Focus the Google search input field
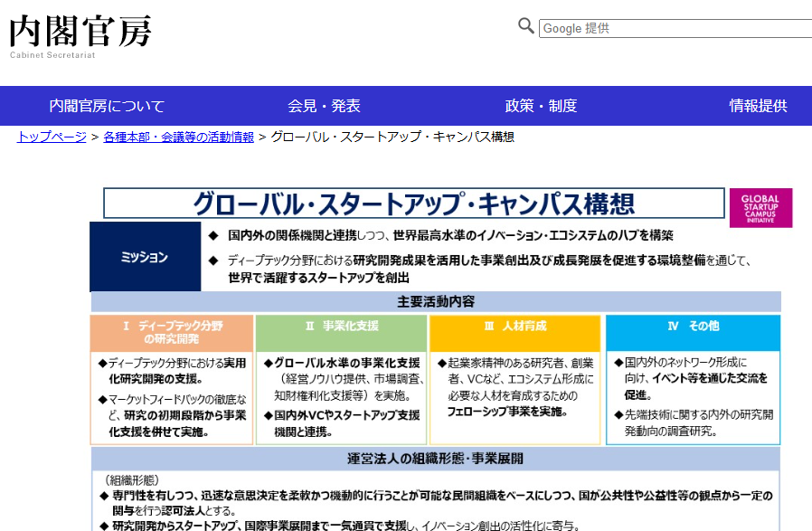The height and width of the screenshot is (531, 812). 675,28
